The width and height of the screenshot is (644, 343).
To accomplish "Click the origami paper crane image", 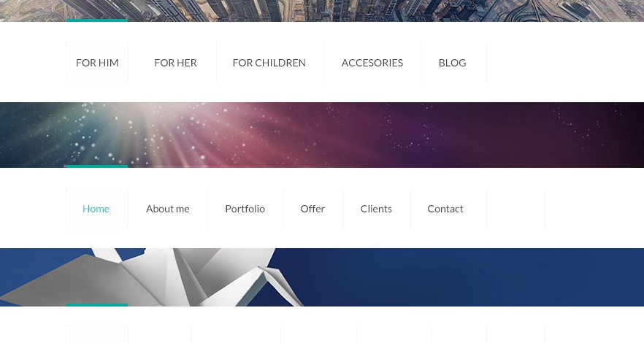I will point(152,277).
